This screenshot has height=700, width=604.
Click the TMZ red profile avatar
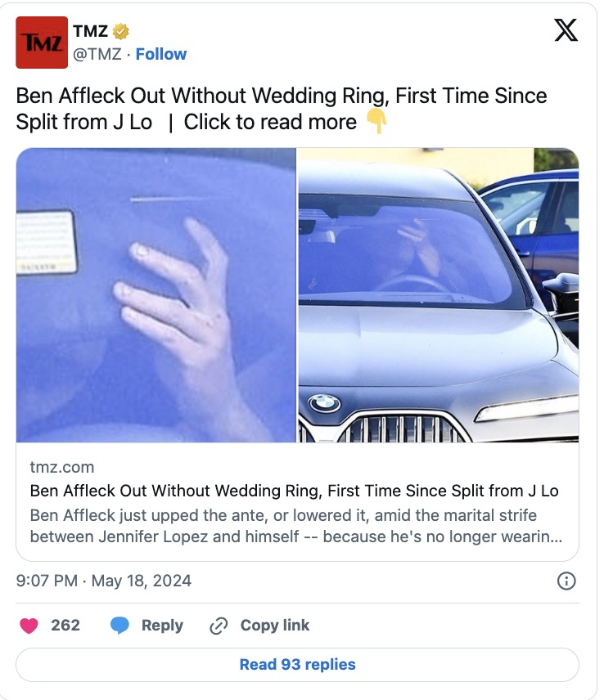42,43
